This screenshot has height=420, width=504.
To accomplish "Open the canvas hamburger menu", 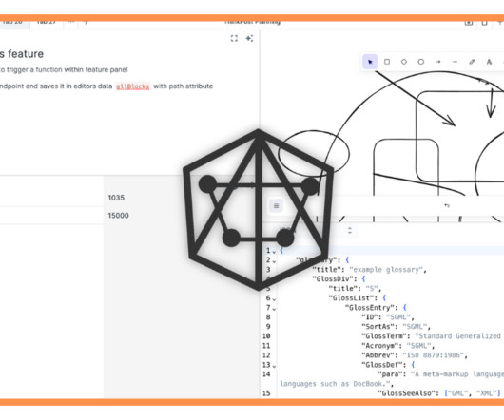I will [276, 206].
